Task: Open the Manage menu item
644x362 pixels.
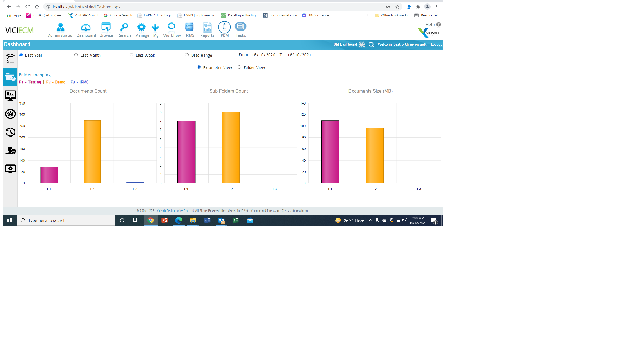Action: (x=142, y=30)
